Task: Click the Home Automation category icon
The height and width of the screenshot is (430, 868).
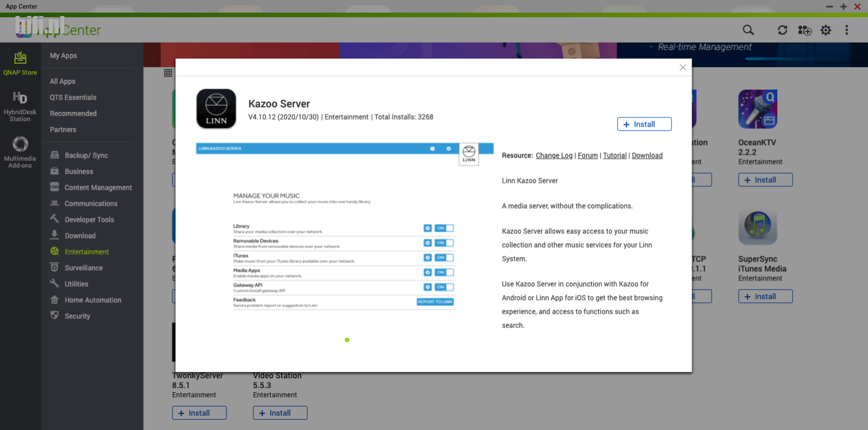Action: pos(55,300)
